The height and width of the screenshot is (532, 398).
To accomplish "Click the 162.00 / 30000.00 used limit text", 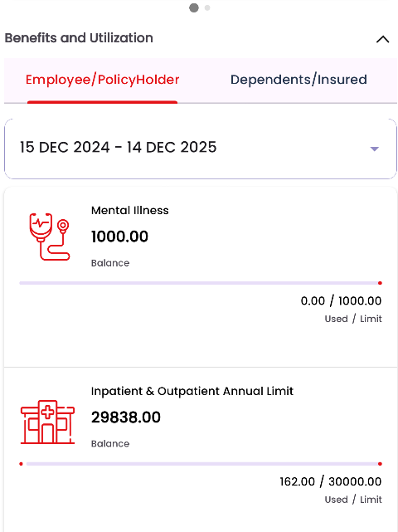I will [x=331, y=481].
